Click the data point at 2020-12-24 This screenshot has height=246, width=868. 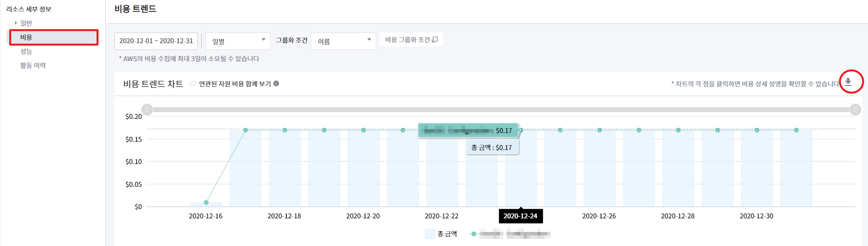pyautogui.click(x=521, y=130)
